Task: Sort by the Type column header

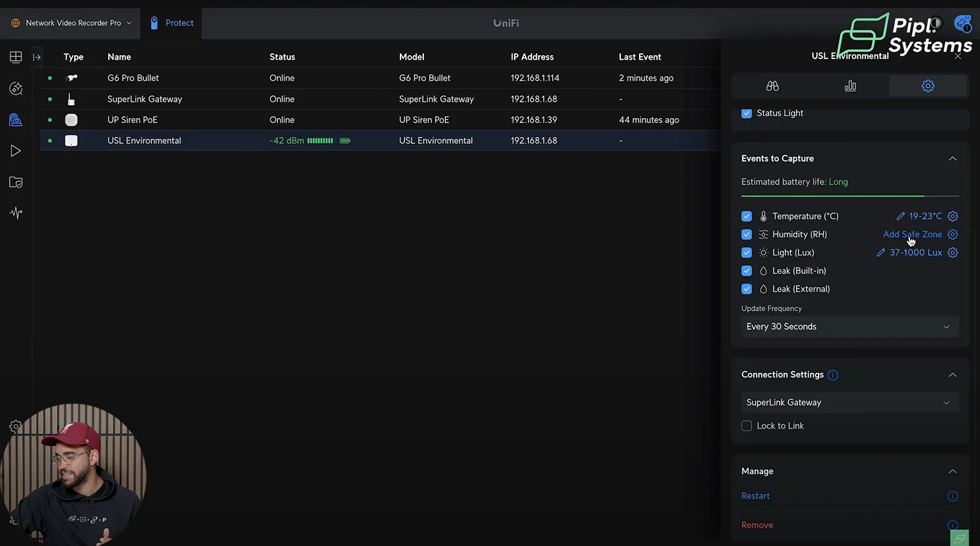Action: point(73,57)
